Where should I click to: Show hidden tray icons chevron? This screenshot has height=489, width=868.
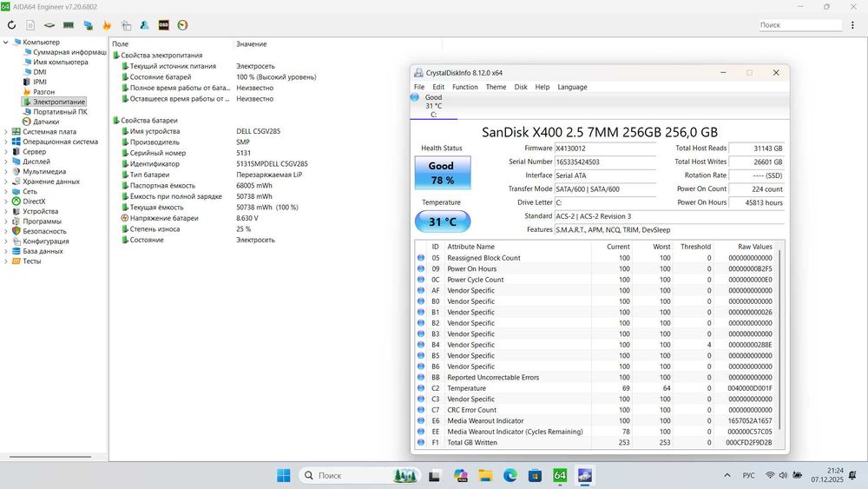(727, 475)
